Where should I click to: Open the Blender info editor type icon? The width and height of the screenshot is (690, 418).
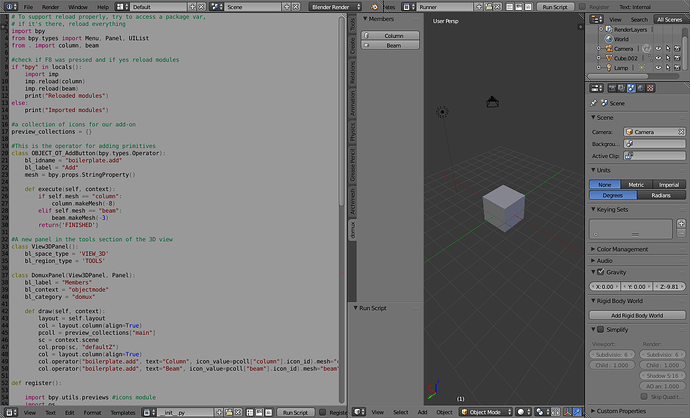click(11, 7)
